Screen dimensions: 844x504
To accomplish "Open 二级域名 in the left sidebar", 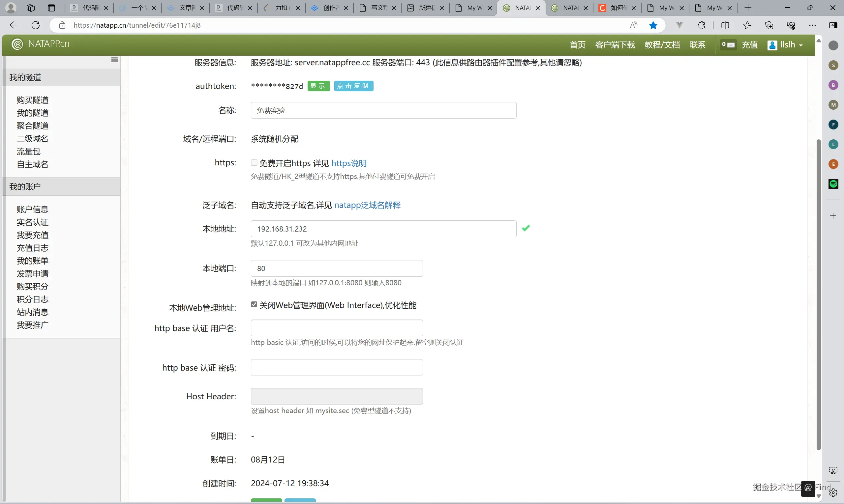I will (33, 139).
